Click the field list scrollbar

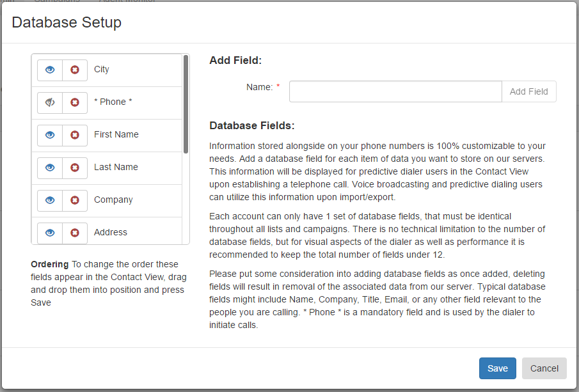(186, 104)
